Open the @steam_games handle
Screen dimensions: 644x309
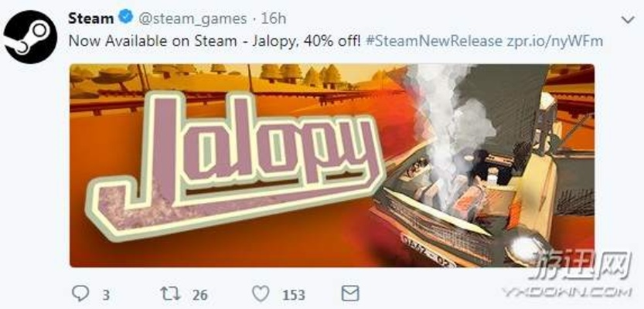pyautogui.click(x=193, y=19)
